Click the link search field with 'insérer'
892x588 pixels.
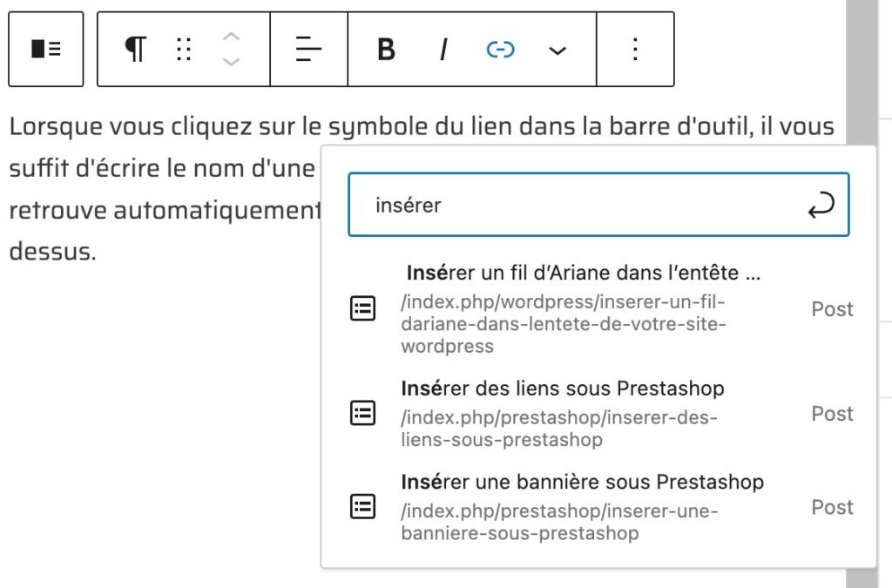(x=598, y=205)
